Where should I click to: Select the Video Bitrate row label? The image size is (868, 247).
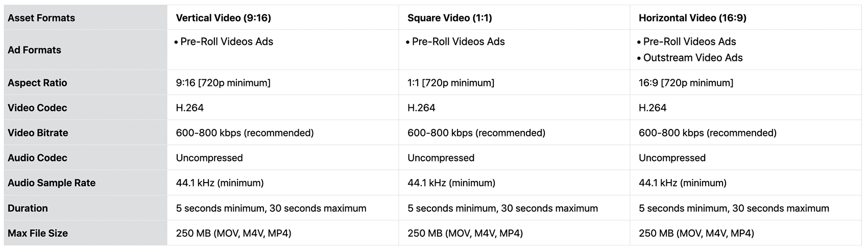38,133
